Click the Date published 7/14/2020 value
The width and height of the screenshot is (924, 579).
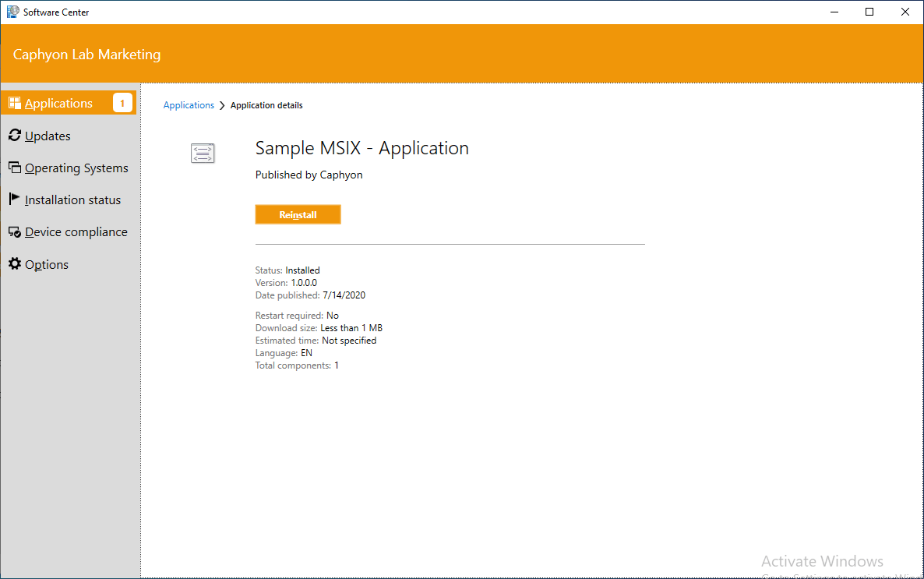point(344,295)
